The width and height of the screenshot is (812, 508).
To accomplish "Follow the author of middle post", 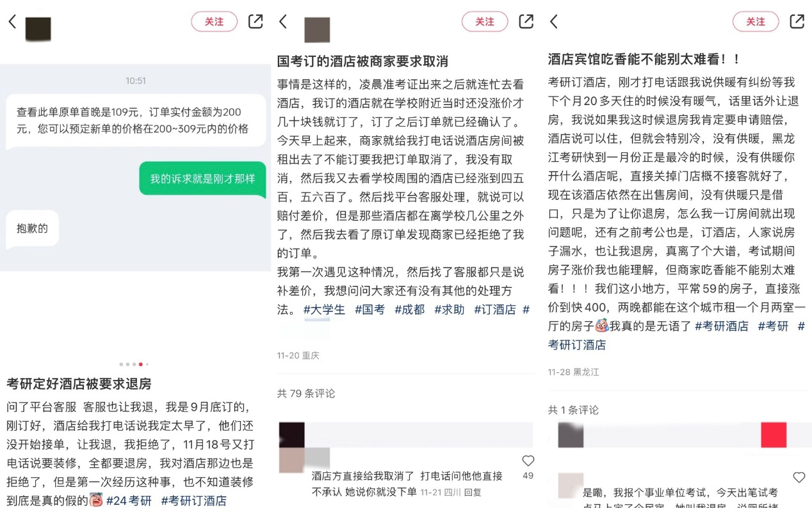I will pyautogui.click(x=485, y=22).
